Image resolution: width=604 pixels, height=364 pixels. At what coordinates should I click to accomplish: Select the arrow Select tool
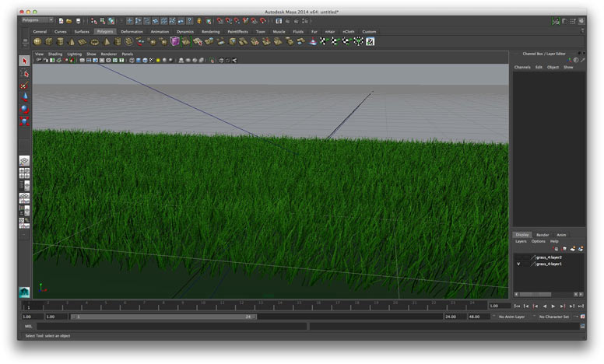click(24, 61)
